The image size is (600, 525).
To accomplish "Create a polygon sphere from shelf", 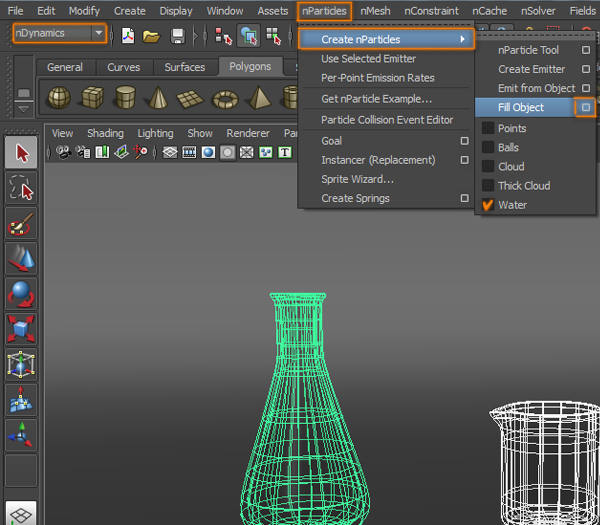I will 59,98.
